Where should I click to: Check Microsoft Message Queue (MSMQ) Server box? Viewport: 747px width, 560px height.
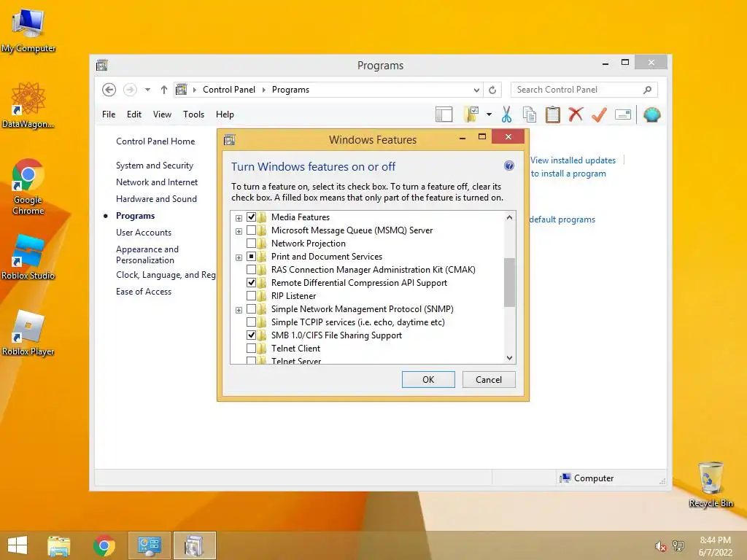click(251, 230)
